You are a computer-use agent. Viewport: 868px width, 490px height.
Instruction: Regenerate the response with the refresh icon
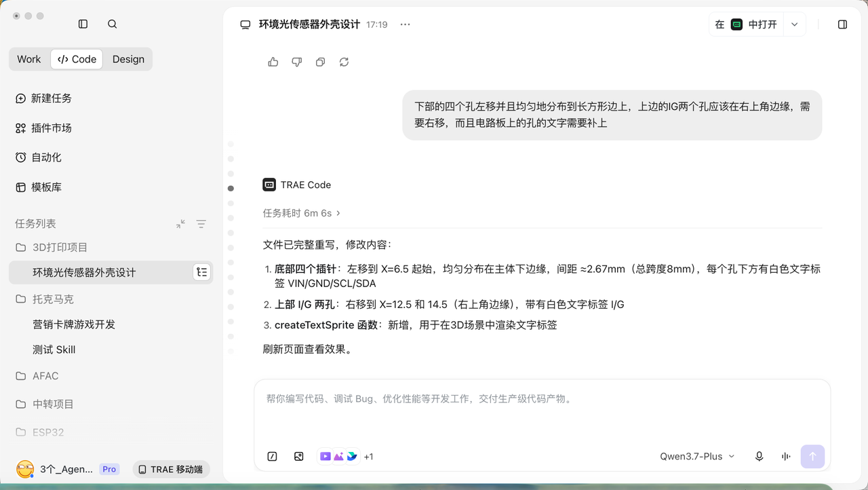(x=344, y=62)
